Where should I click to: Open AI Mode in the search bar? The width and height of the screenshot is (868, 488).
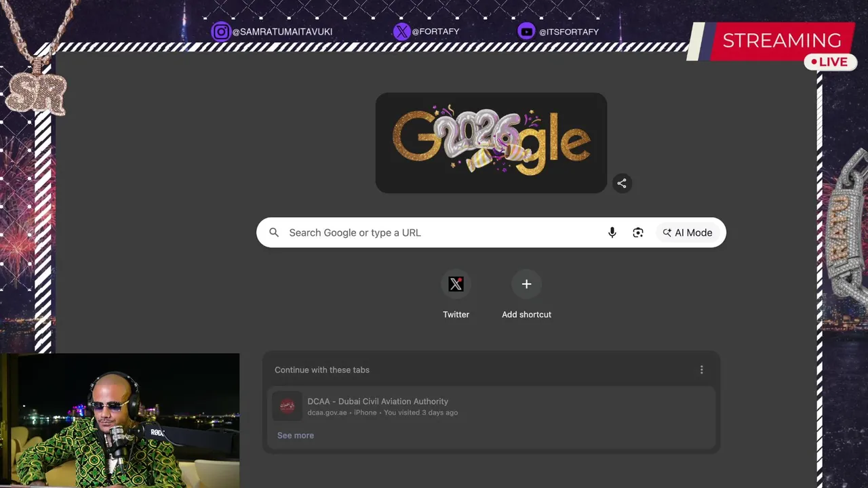(688, 232)
